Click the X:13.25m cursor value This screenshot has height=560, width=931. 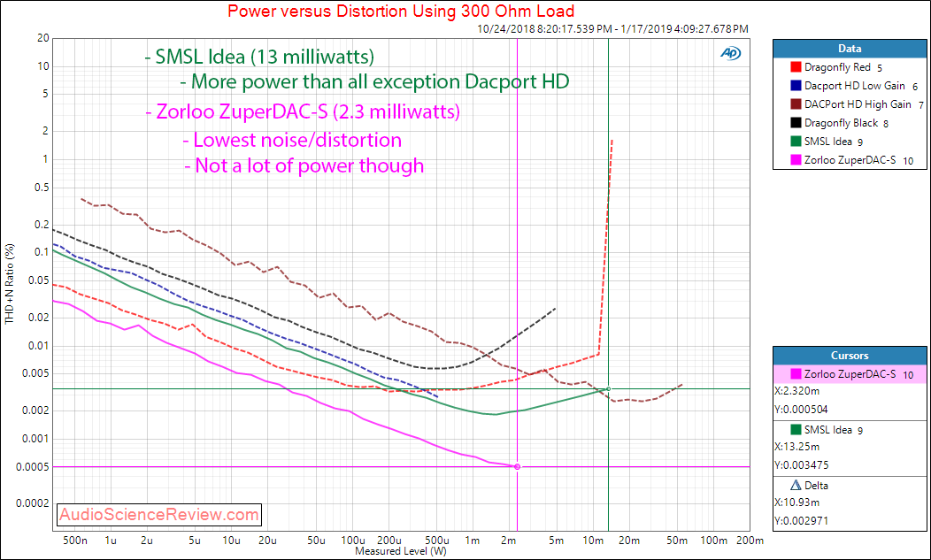point(797,447)
